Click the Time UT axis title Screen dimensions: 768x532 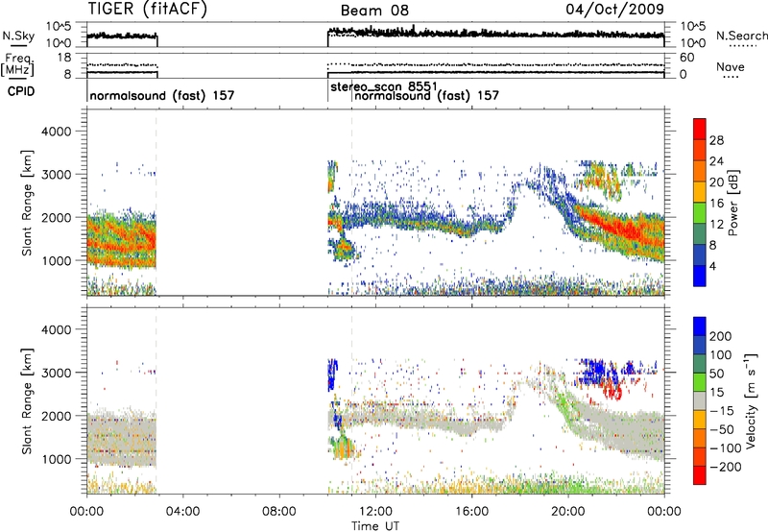[x=375, y=526]
